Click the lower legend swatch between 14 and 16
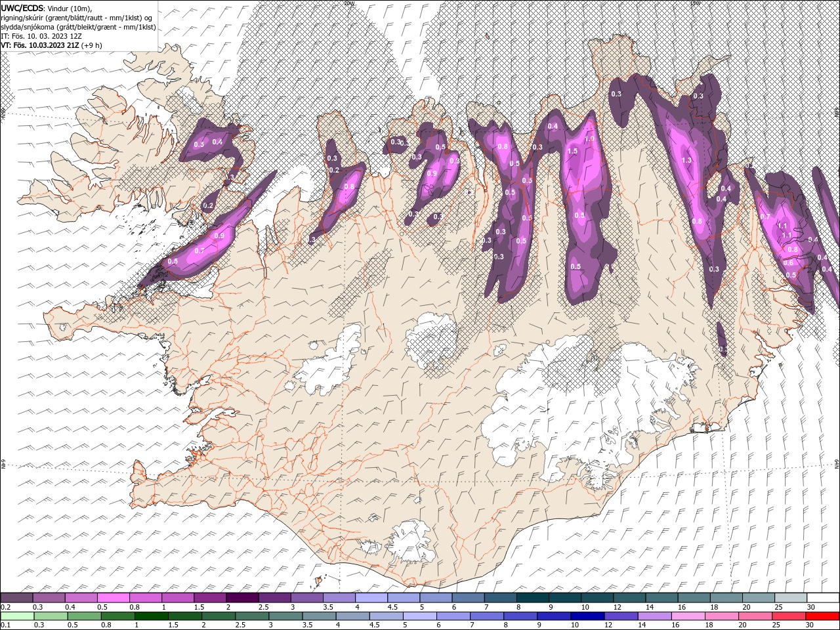Image resolution: width=840 pixels, height=630 pixels. click(654, 616)
